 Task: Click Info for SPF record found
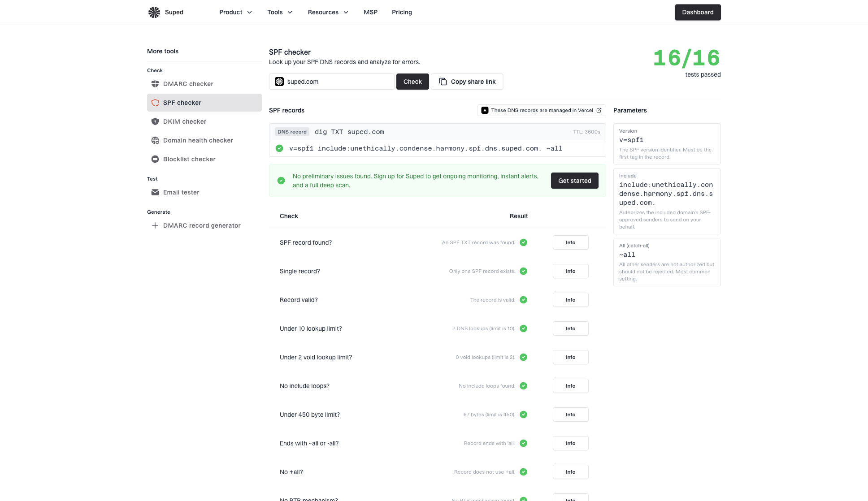tap(571, 242)
